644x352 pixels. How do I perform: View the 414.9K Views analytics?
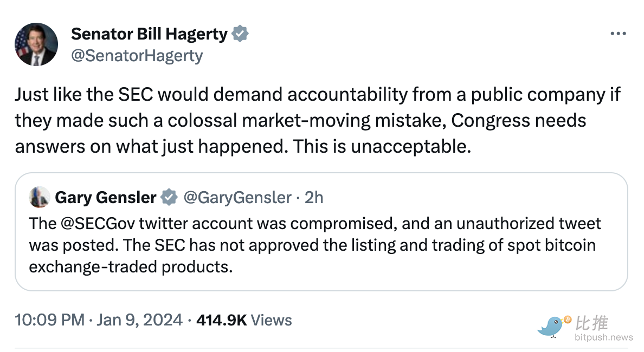tap(244, 320)
